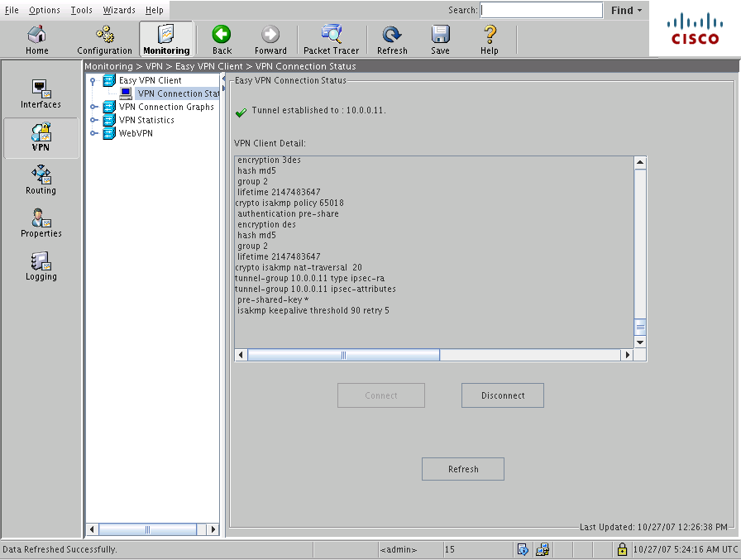Screen dimensions: 741x560
Task: Click the tree pane scroll right arrow
Action: (213, 529)
